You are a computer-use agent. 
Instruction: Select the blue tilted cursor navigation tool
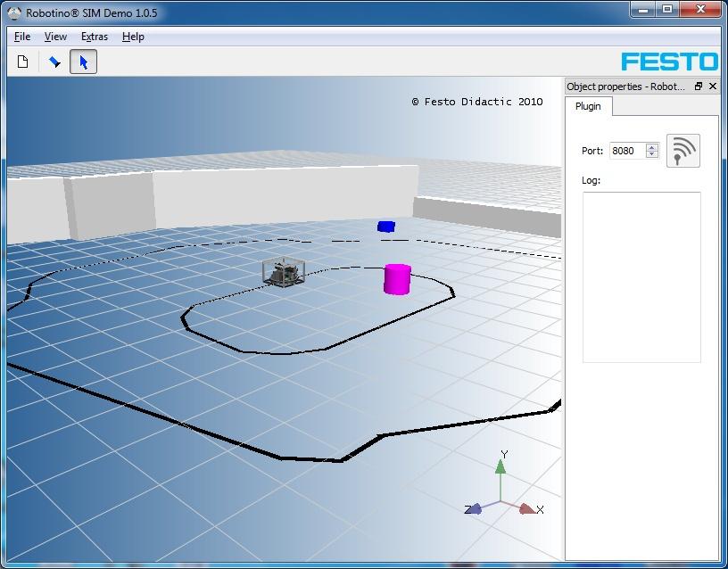[x=54, y=62]
